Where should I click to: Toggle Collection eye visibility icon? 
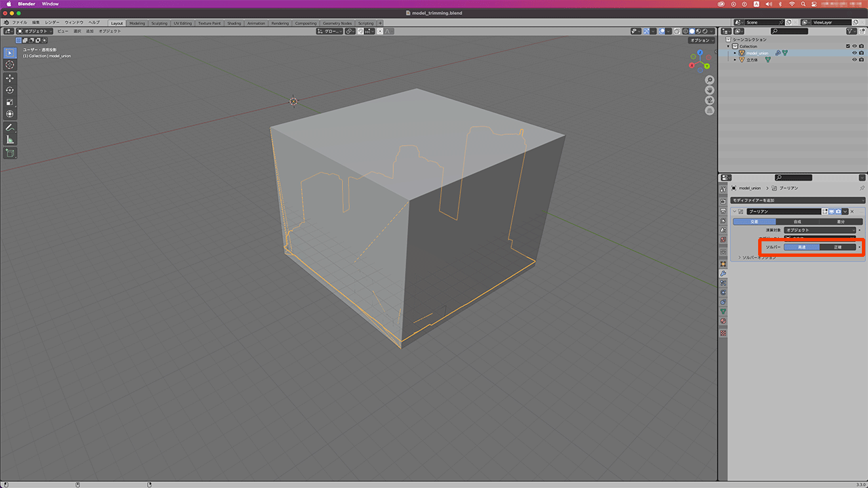tap(854, 46)
